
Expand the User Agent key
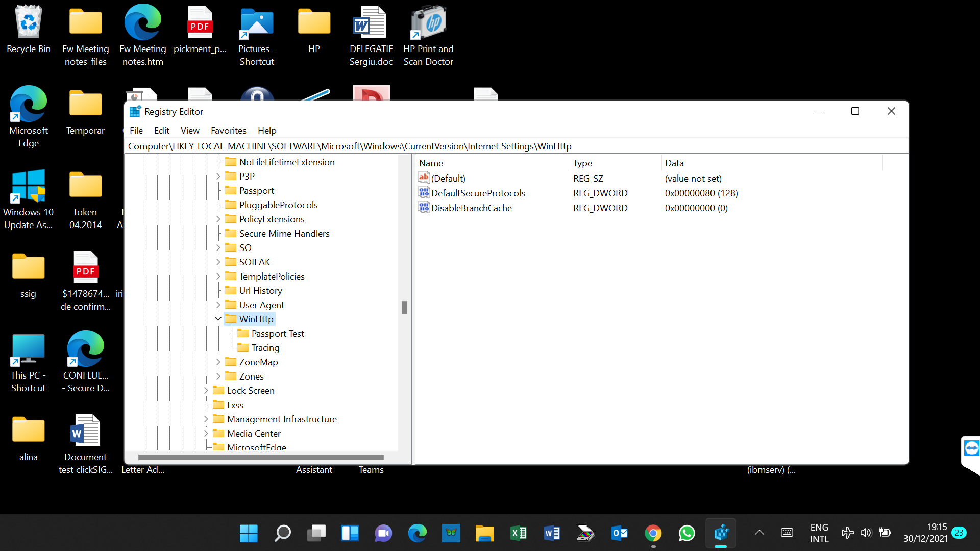point(218,305)
